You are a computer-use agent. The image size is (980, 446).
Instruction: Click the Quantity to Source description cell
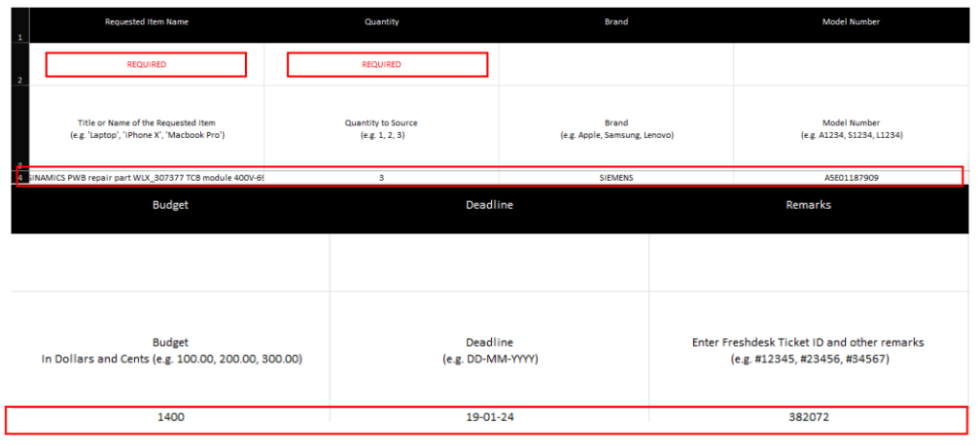pos(381,128)
